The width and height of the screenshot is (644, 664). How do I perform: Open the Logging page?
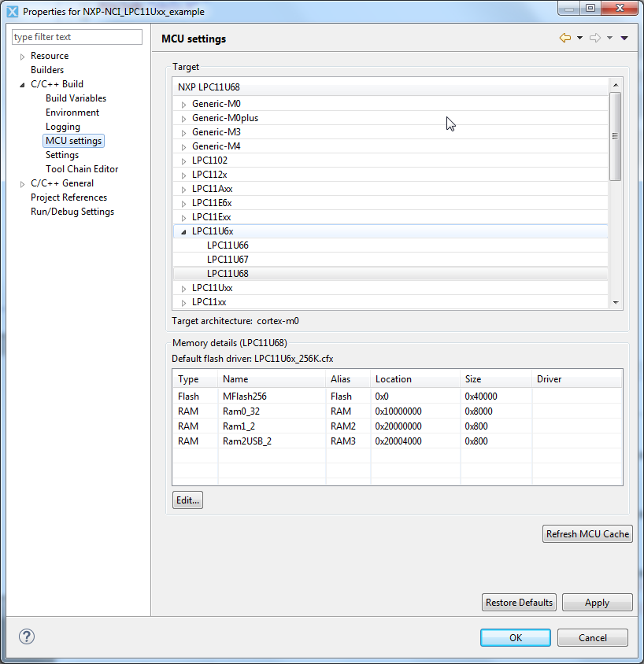63,127
